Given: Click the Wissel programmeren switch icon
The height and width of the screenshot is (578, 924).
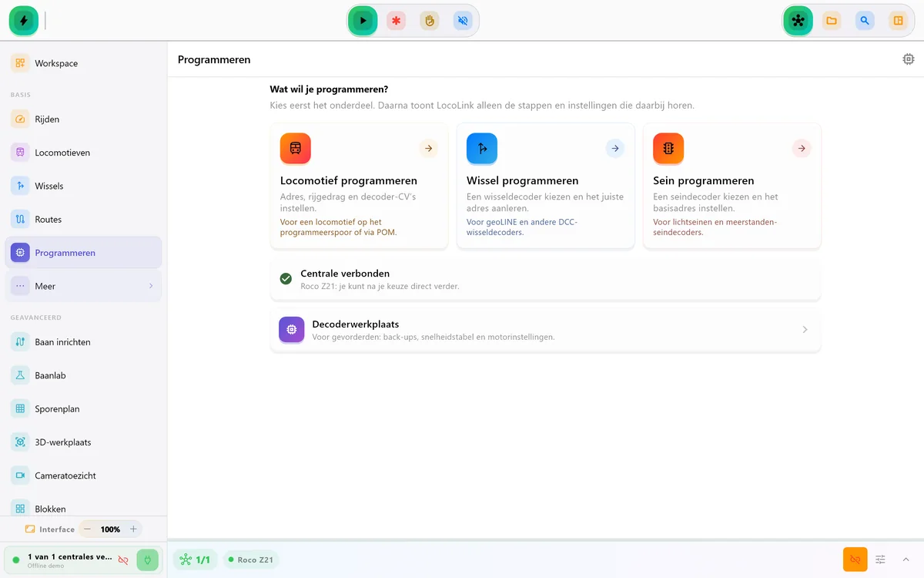Looking at the screenshot, I should point(482,149).
